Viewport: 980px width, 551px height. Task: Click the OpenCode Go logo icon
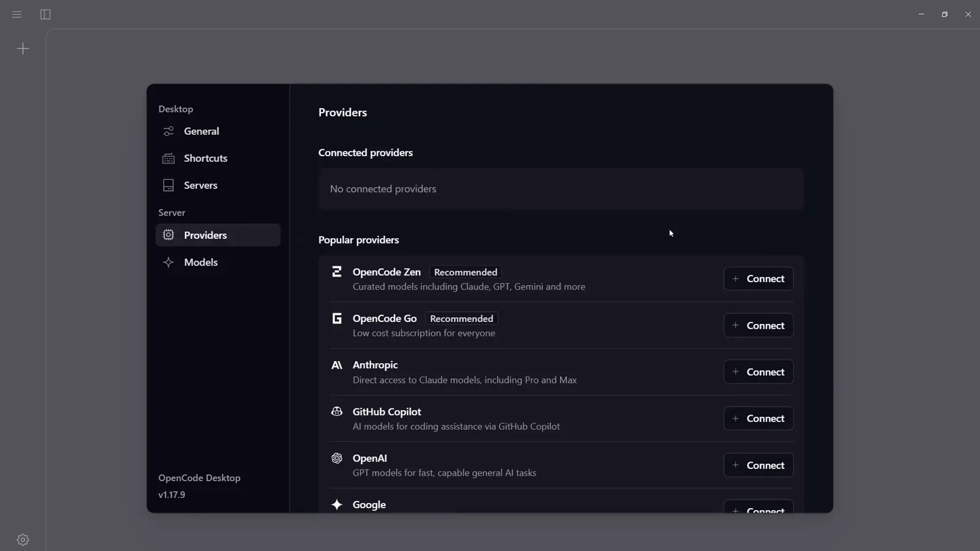(x=337, y=318)
